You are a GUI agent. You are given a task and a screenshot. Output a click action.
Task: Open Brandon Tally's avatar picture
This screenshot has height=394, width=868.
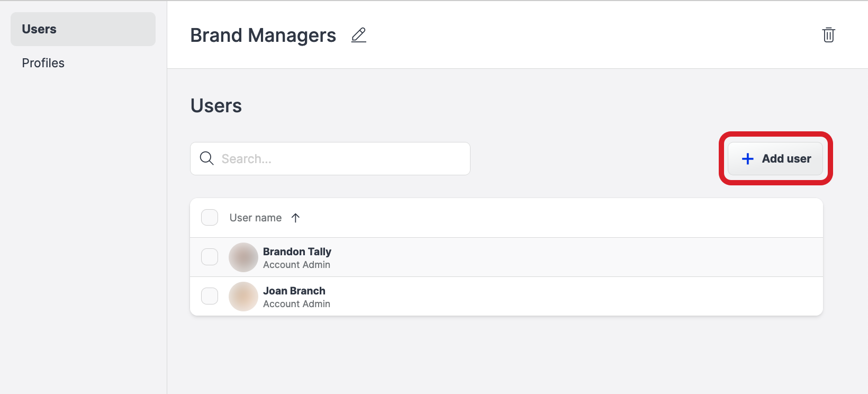[243, 257]
